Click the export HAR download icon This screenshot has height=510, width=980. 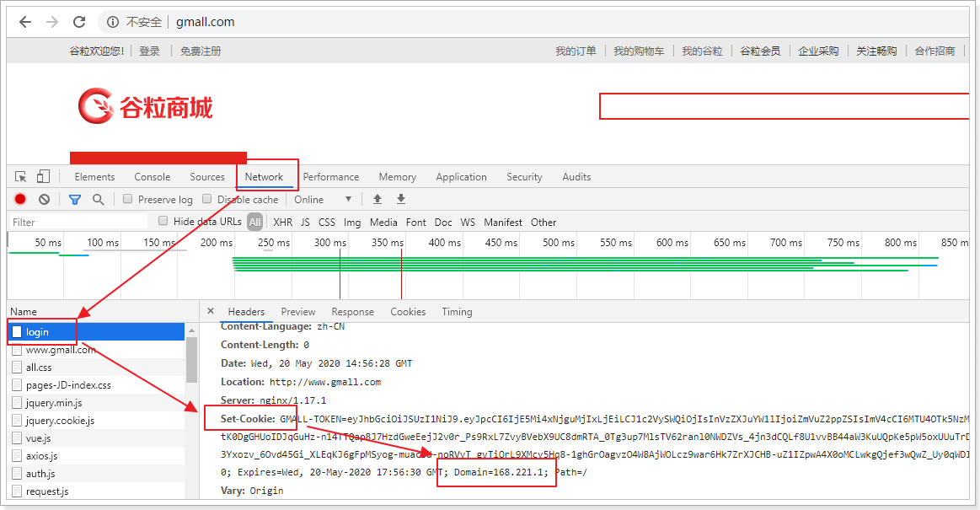point(401,200)
